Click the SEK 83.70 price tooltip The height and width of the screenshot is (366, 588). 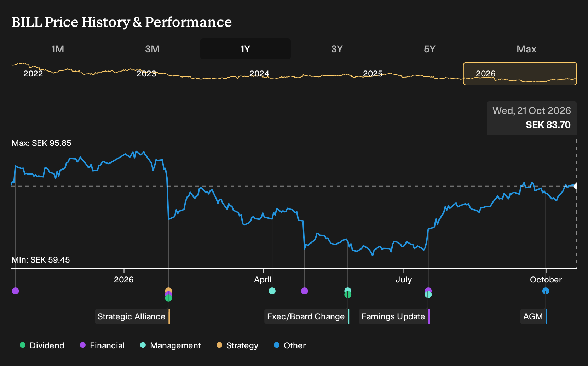click(x=532, y=118)
